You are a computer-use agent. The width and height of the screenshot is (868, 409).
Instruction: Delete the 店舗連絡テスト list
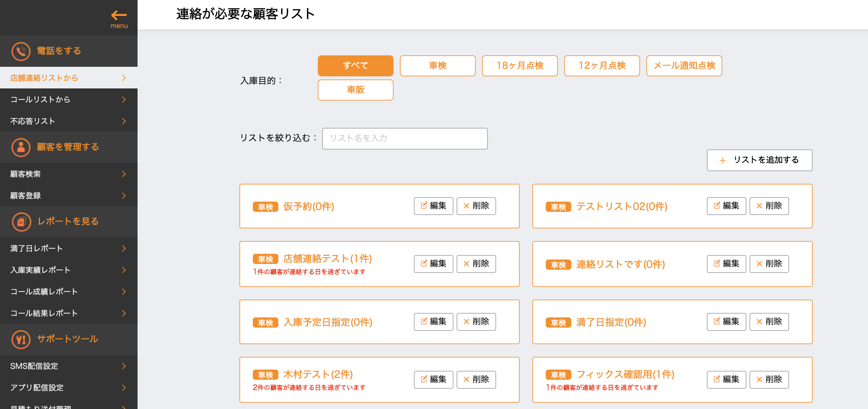(476, 264)
